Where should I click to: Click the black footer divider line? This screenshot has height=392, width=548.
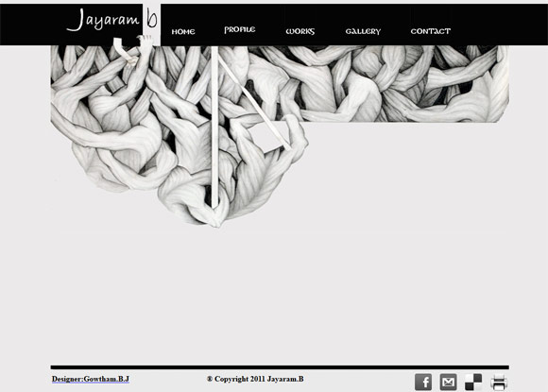[280, 367]
